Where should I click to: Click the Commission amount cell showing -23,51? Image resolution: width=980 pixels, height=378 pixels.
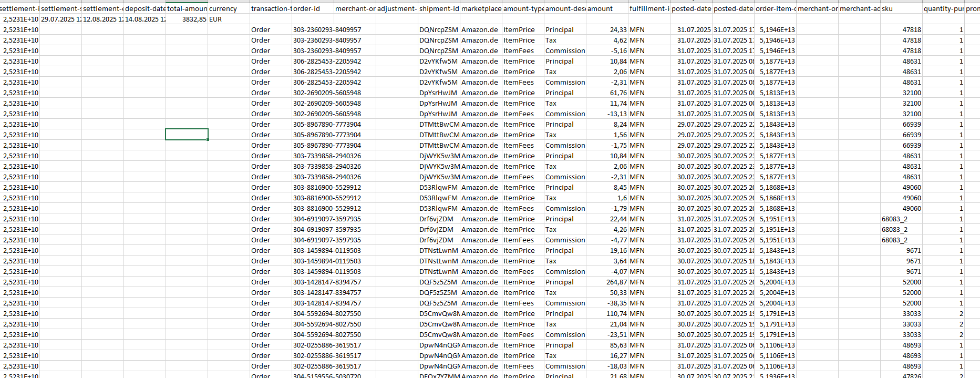click(x=607, y=335)
